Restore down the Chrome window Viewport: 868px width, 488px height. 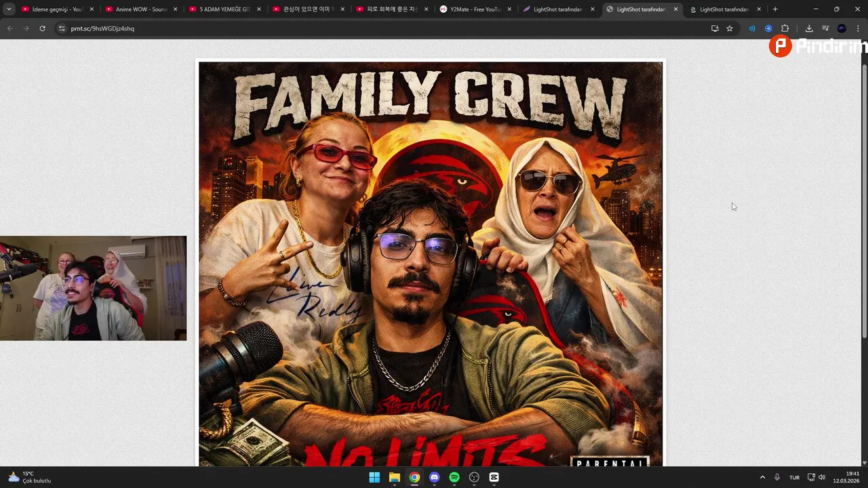837,9
